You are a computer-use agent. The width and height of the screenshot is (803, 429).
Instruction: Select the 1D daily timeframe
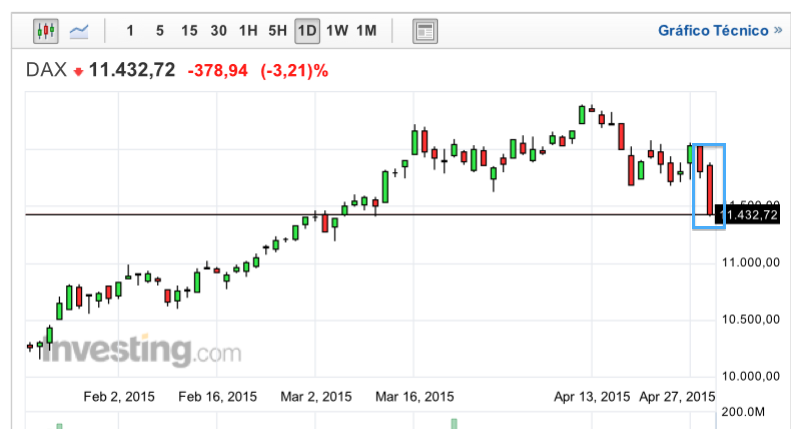307,31
